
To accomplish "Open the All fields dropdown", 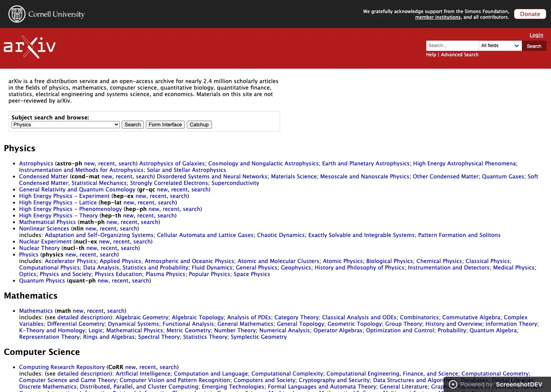I will tap(500, 46).
